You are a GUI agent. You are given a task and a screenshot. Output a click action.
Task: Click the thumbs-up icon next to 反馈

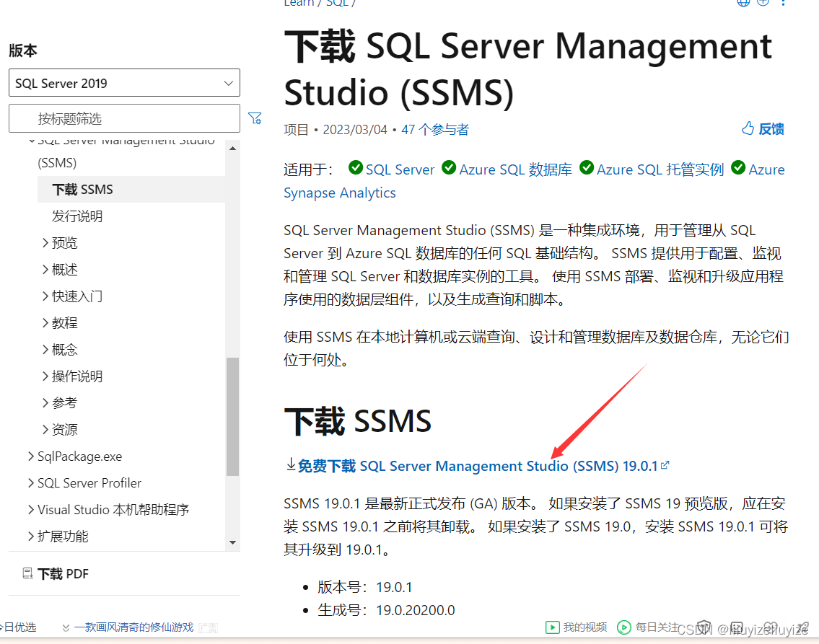pyautogui.click(x=748, y=128)
